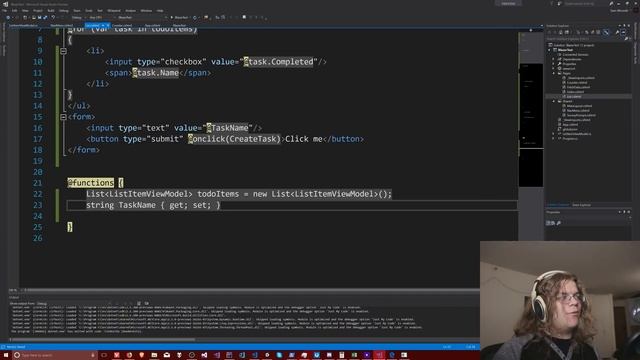This screenshot has width=640, height=360.
Task: Start debugging with the BlazorTest run button
Action: coord(180,18)
